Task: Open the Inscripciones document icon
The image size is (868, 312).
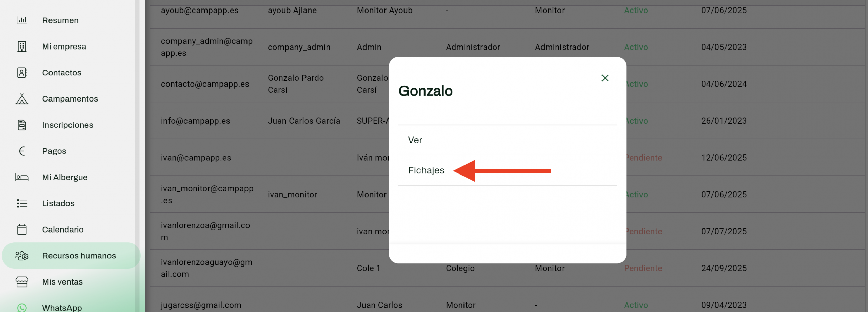Action: coord(22,125)
